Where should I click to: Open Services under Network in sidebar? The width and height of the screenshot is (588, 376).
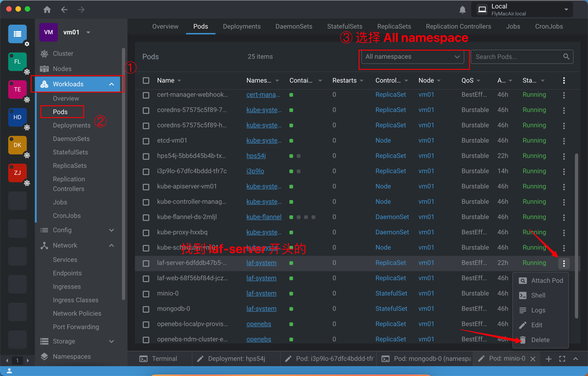point(65,260)
